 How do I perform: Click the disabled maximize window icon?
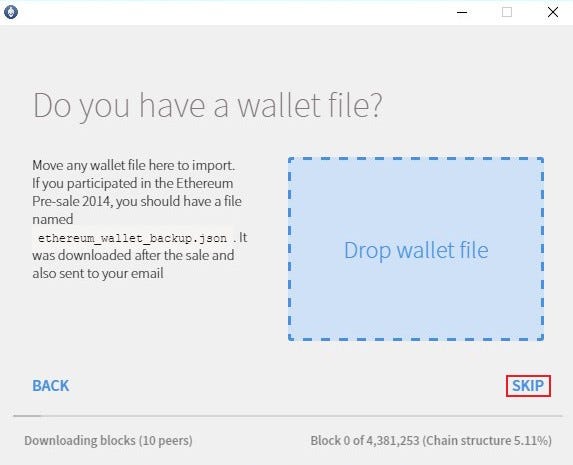click(507, 12)
